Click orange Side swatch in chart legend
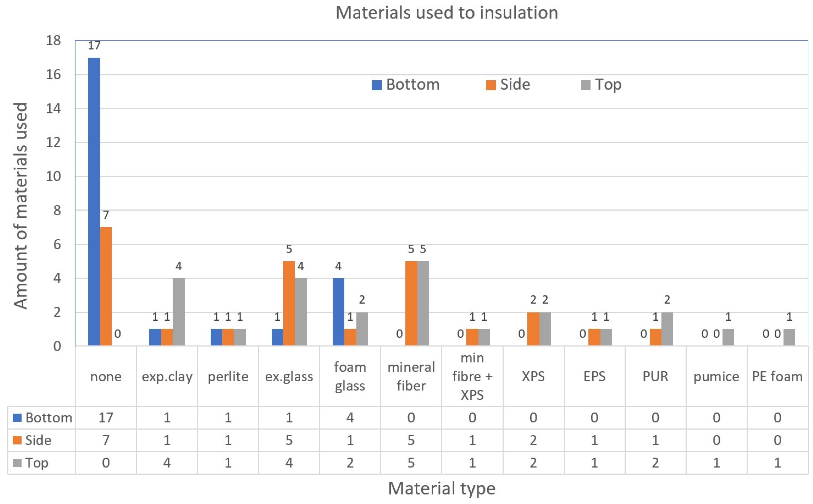 pyautogui.click(x=491, y=85)
